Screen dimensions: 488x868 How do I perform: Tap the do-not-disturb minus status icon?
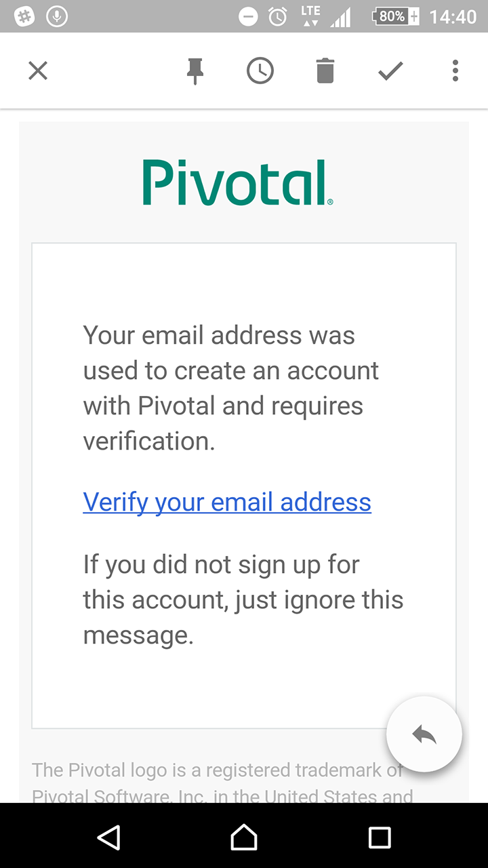249,16
